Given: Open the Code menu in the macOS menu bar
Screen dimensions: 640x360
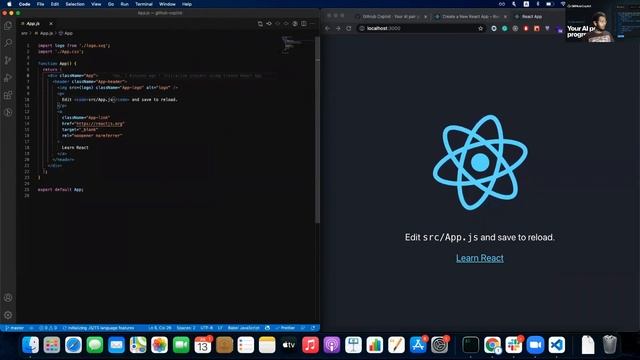Looking at the screenshot, I should click(24, 4).
